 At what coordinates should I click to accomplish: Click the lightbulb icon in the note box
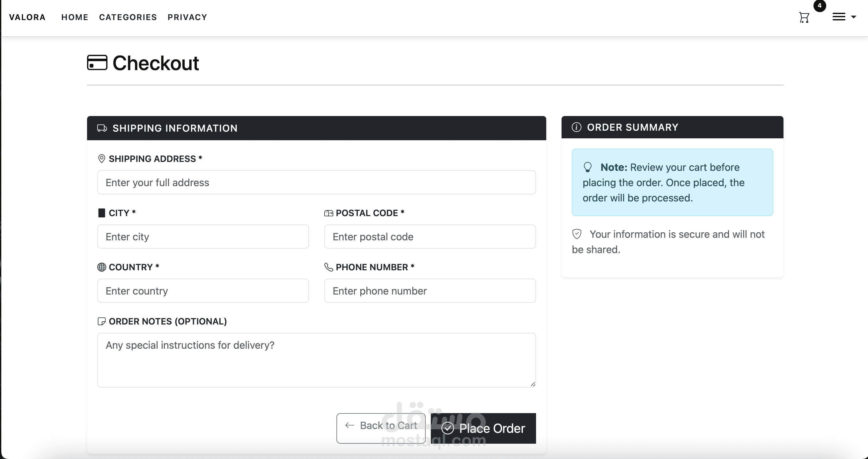point(588,167)
